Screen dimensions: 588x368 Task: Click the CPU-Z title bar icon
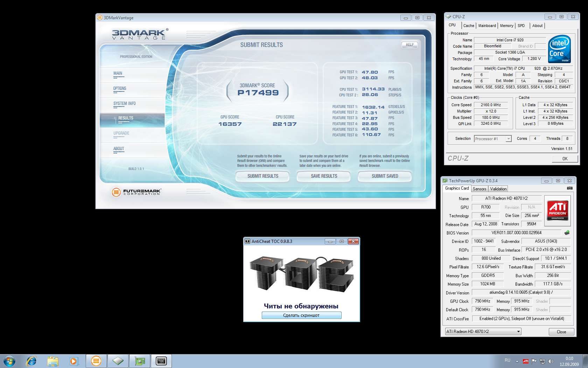(448, 16)
